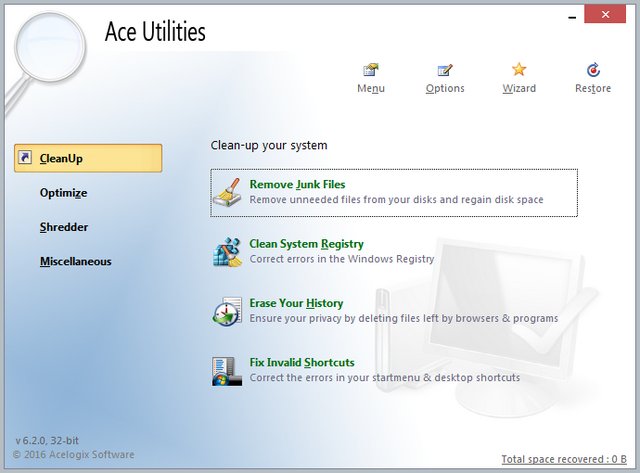Click the Restore target icon
This screenshot has height=473, width=640.
click(593, 70)
